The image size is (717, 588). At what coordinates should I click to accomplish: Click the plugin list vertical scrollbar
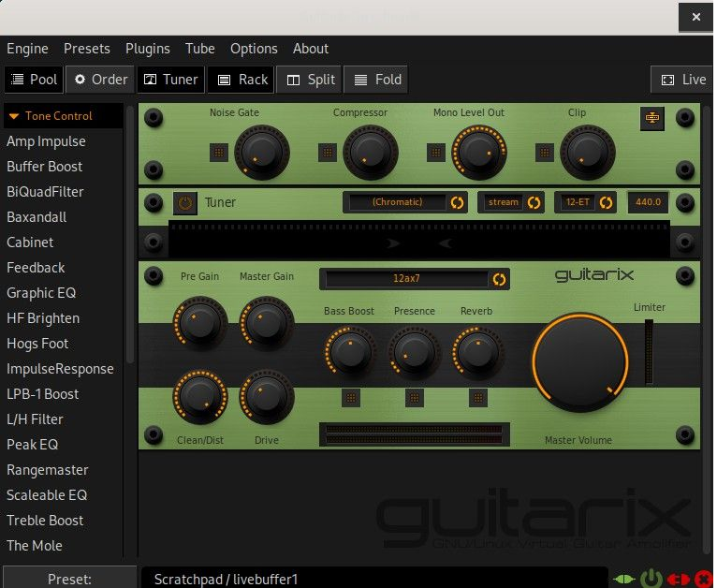point(130,235)
